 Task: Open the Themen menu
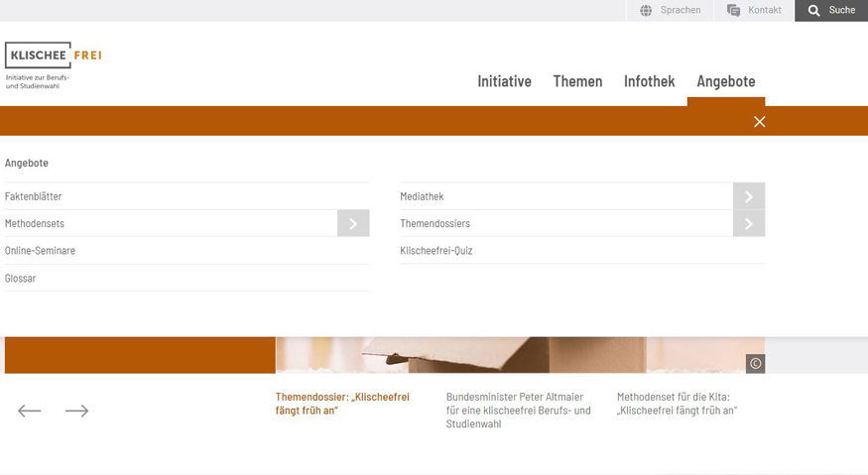click(x=577, y=81)
